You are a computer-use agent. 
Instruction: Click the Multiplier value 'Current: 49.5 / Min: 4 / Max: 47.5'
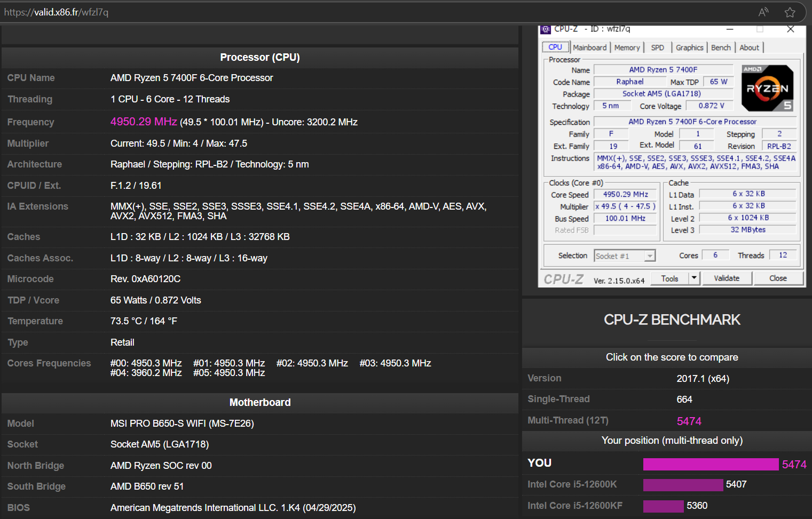179,143
